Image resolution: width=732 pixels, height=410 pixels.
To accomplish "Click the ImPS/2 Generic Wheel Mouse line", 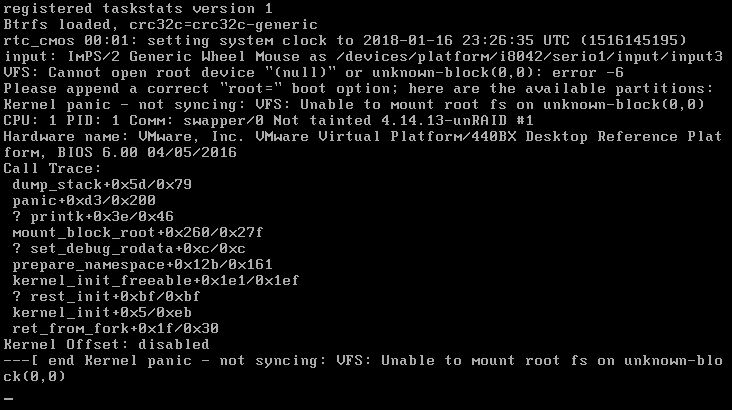I will [x=363, y=57].
